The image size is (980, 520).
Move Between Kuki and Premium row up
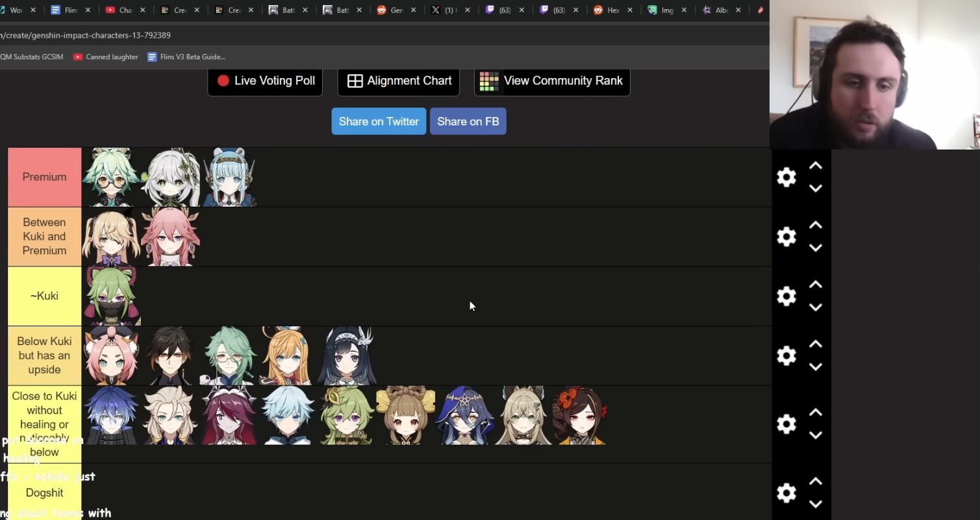click(816, 226)
